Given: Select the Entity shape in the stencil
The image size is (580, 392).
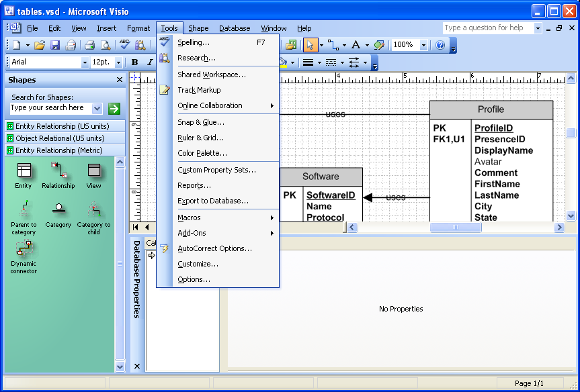Looking at the screenshot, I should (x=24, y=175).
